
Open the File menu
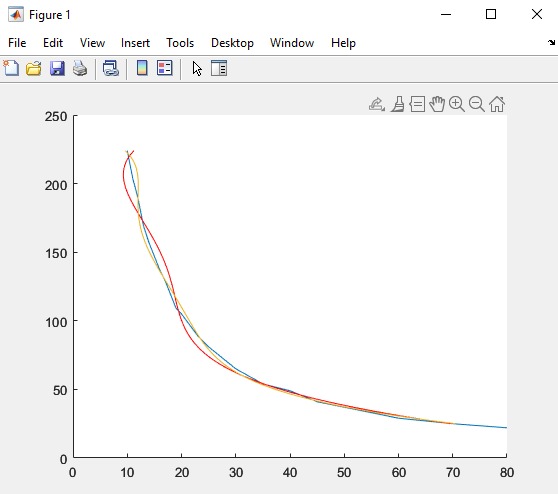[x=17, y=43]
